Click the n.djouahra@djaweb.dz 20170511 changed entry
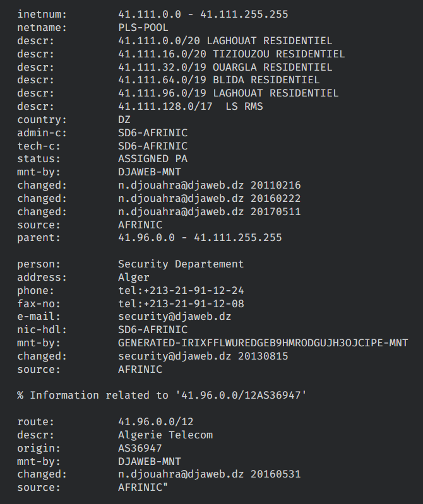 (209, 211)
